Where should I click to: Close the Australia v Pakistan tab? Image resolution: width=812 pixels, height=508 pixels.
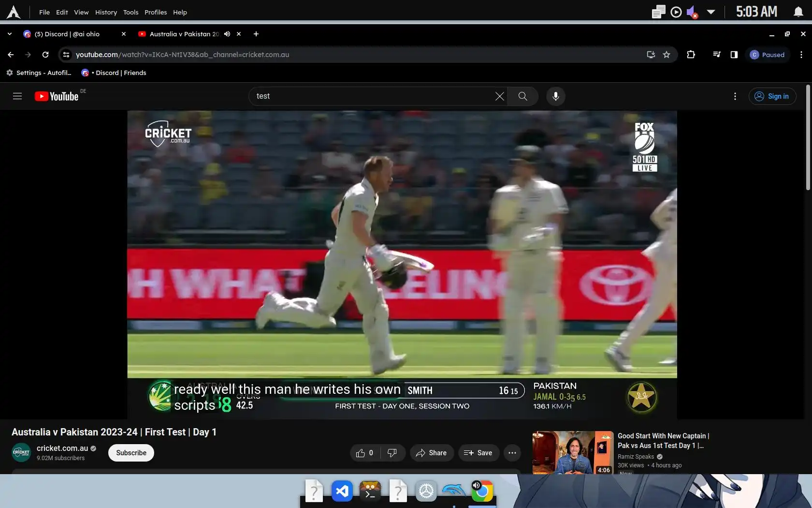point(239,34)
